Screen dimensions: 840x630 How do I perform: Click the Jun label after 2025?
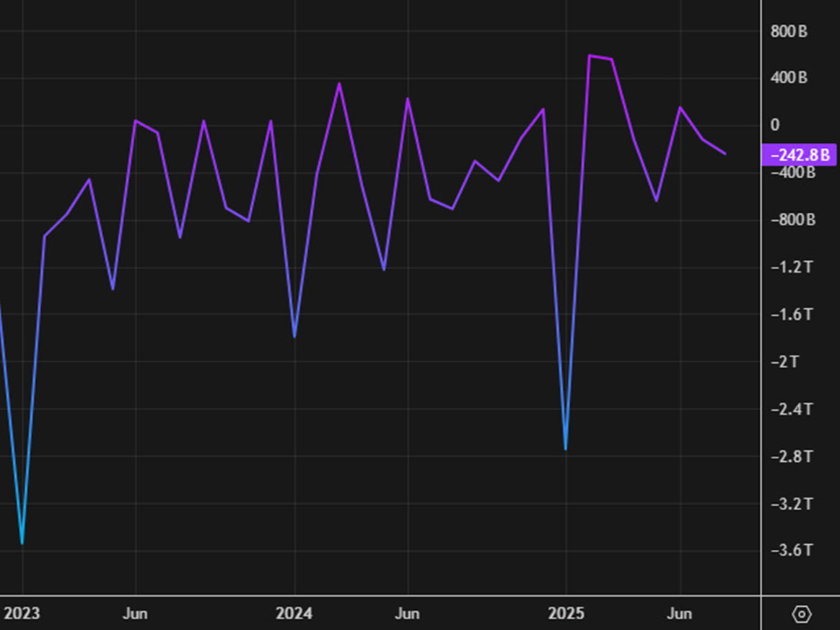point(679,614)
